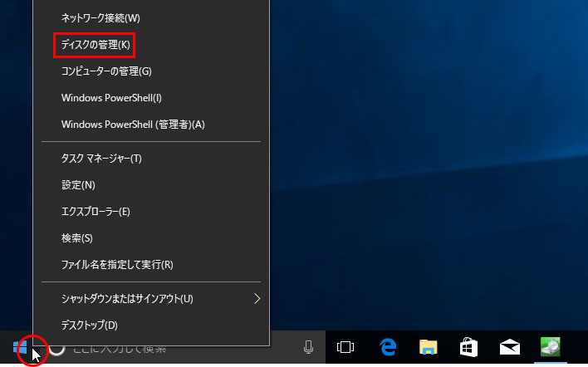588x367 pixels.
Task: Launch Microsoft Edge from the taskbar
Action: 387,348
